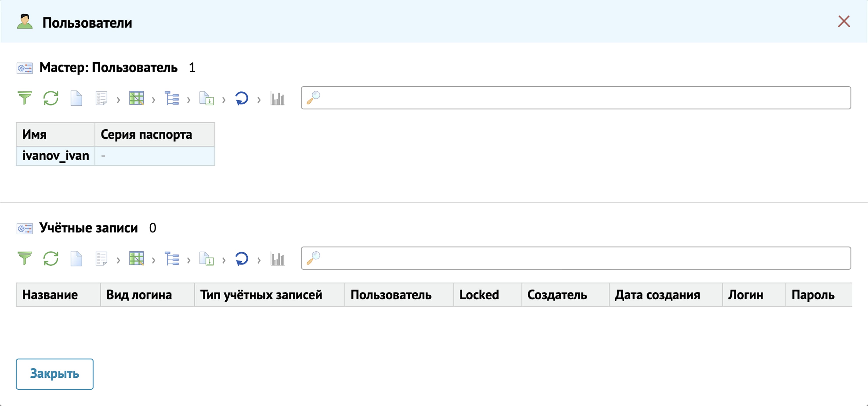Expand the chevron after the list-form icon in the Мастер: Пользователь toolbar
This screenshot has width=868, height=406.
pos(118,100)
